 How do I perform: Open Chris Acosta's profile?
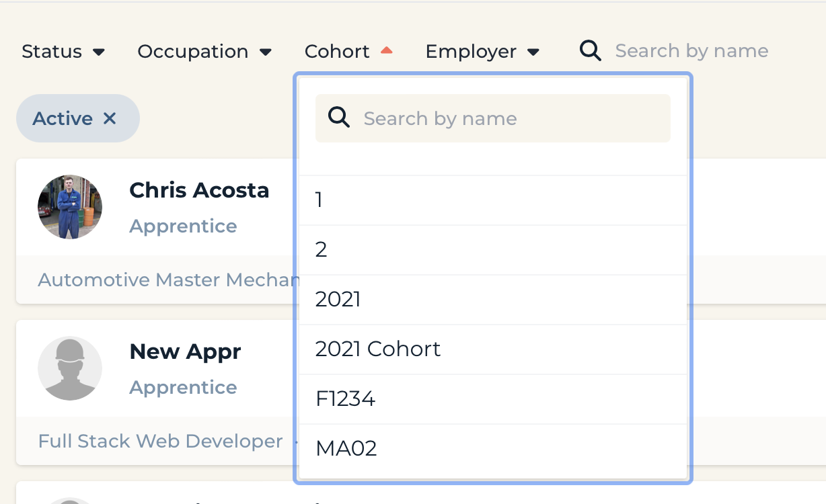tap(199, 191)
